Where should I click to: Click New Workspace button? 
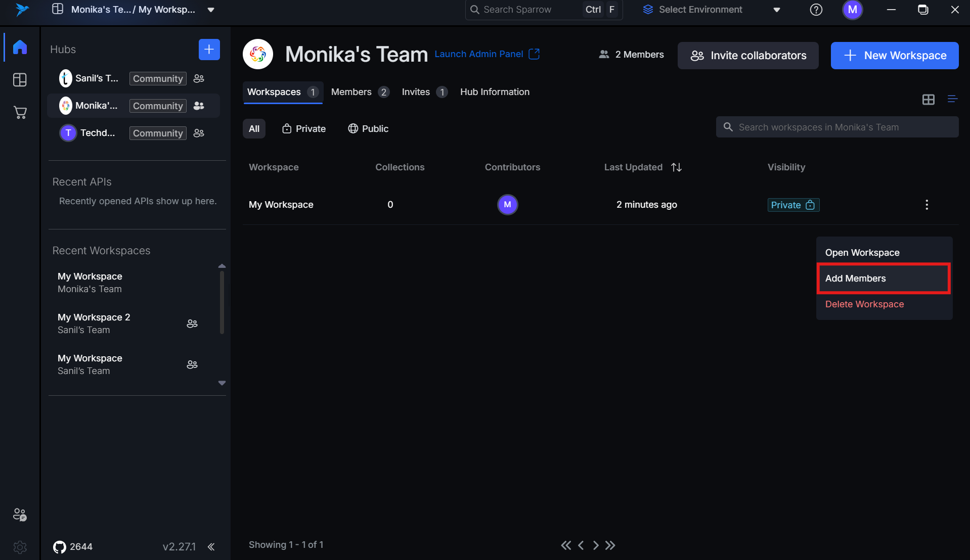pos(895,56)
